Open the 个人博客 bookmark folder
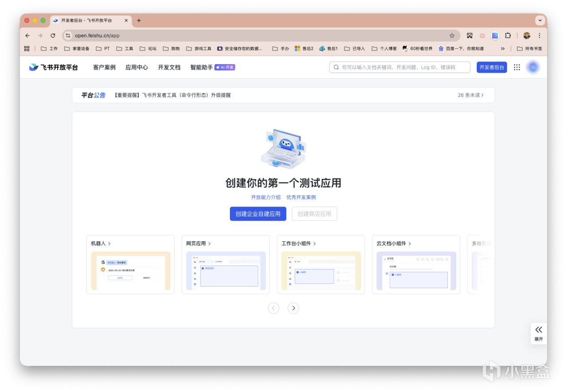This screenshot has width=567, height=392. coord(384,49)
